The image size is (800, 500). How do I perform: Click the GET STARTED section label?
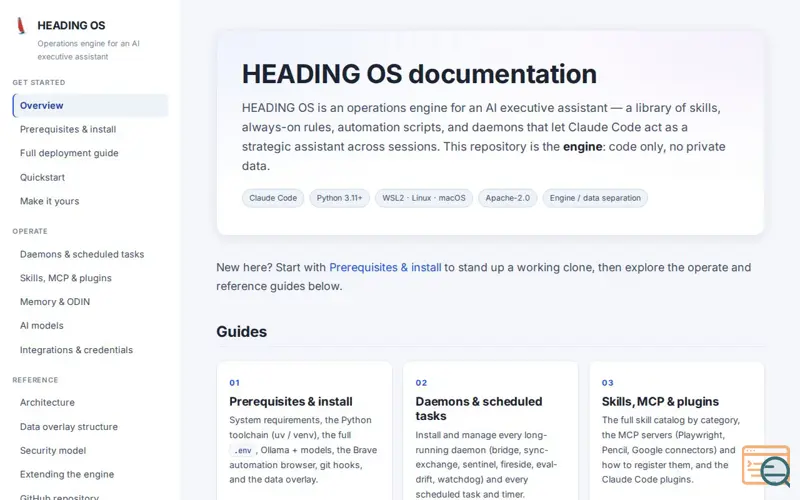39,82
